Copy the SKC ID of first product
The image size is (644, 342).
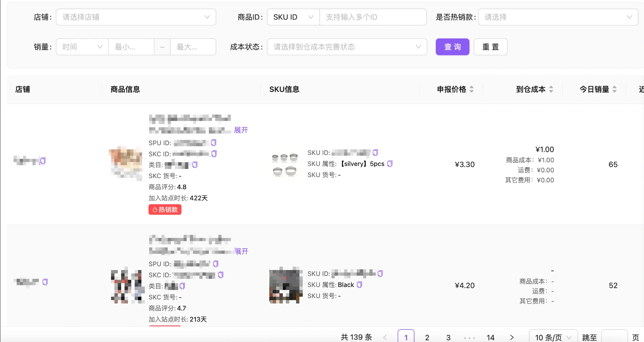[214, 154]
